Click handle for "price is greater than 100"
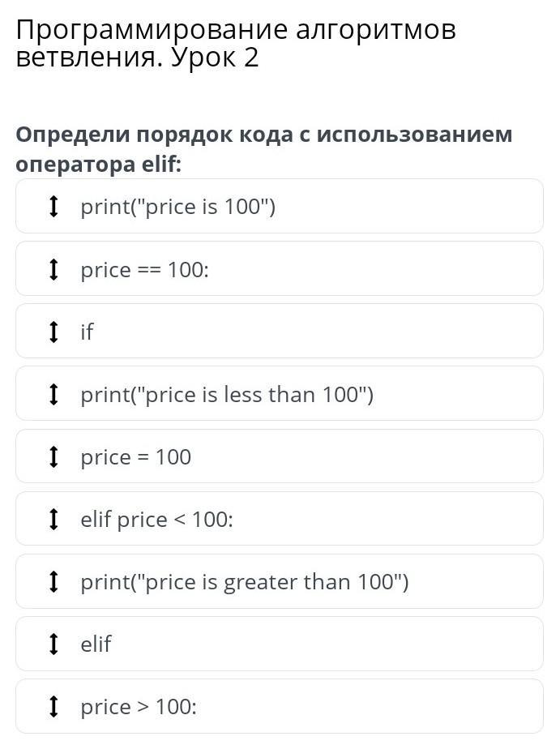 tap(53, 581)
